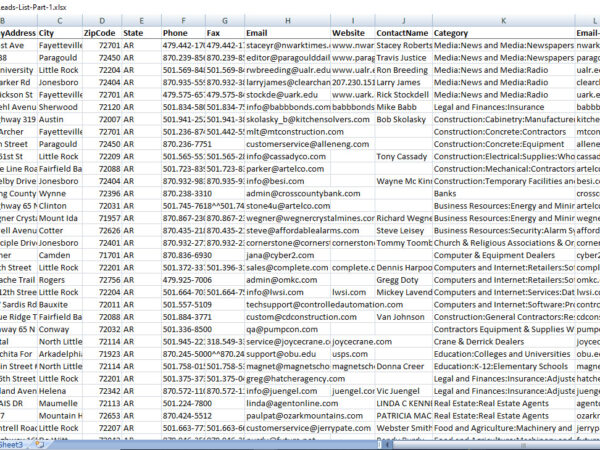Select category cell 'Banks'
This screenshot has width=600, height=450.
click(504, 194)
